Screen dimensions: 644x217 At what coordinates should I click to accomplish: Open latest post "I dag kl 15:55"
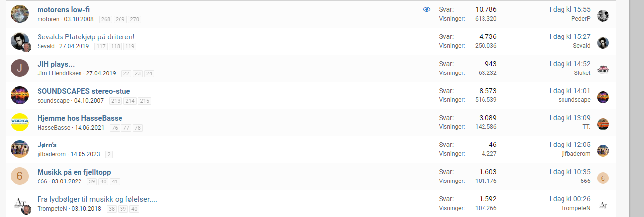click(570, 9)
